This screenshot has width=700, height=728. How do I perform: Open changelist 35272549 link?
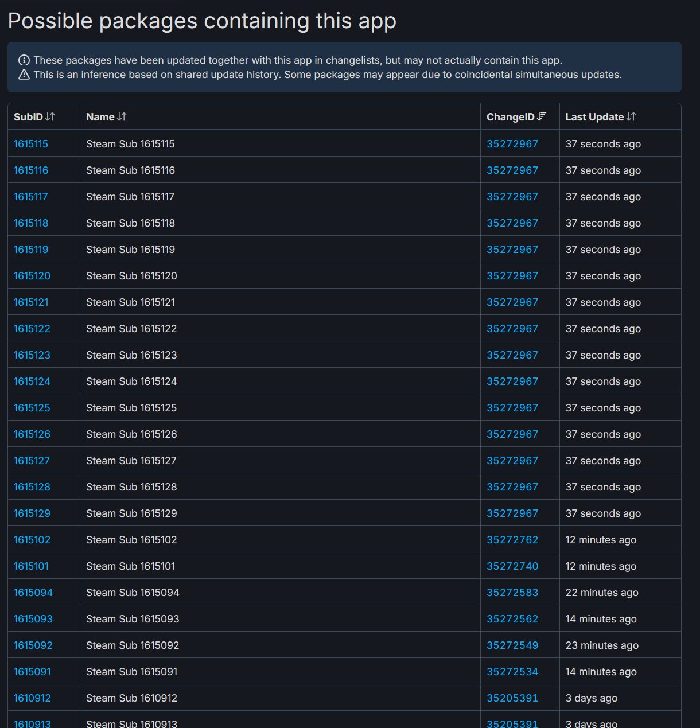(512, 645)
